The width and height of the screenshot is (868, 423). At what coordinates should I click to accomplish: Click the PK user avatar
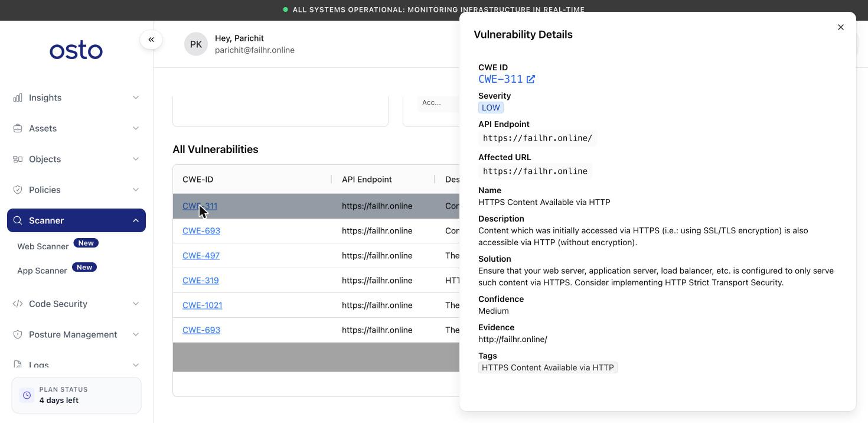tap(196, 44)
